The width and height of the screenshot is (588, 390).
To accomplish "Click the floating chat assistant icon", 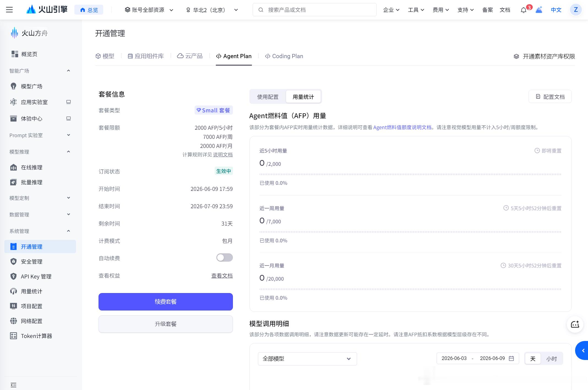I will pyautogui.click(x=575, y=324).
